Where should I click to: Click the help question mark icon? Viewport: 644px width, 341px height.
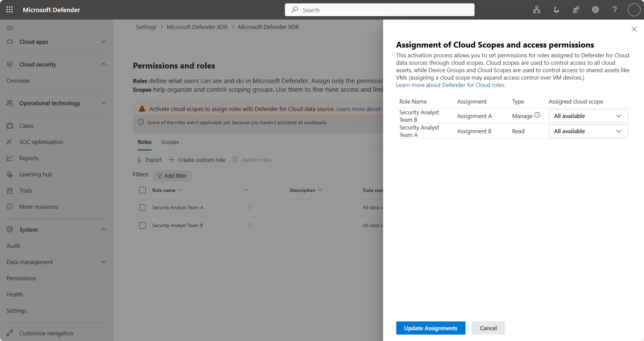tap(615, 10)
